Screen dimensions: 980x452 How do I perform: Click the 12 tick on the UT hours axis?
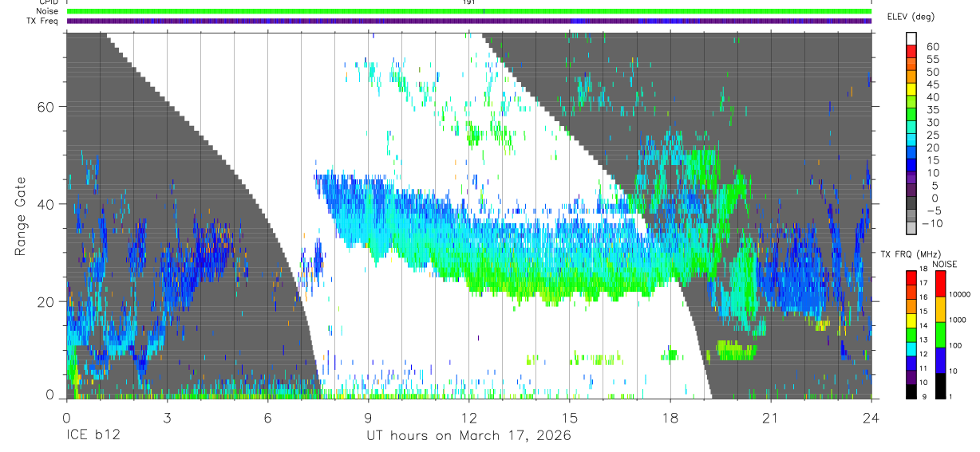point(468,417)
